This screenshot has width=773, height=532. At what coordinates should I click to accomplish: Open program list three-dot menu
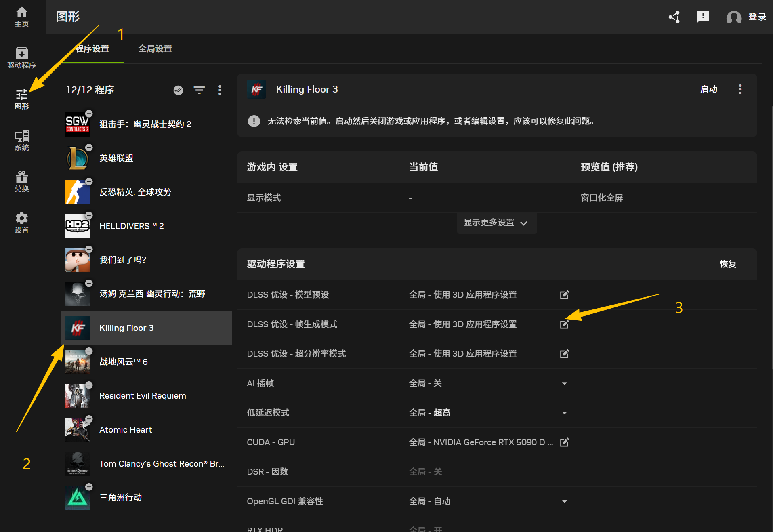point(220,90)
